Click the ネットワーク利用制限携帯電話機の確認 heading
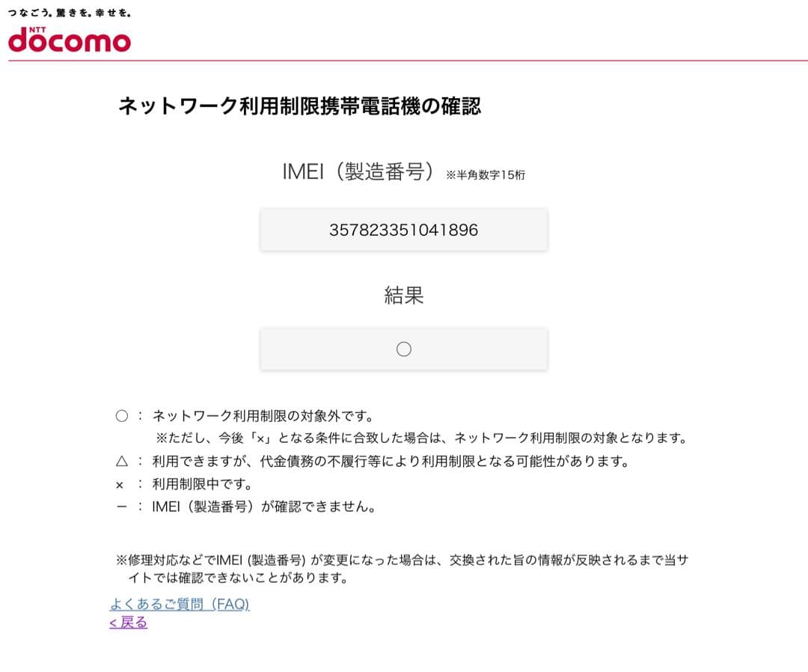Image resolution: width=808 pixels, height=672 pixels. click(x=299, y=106)
